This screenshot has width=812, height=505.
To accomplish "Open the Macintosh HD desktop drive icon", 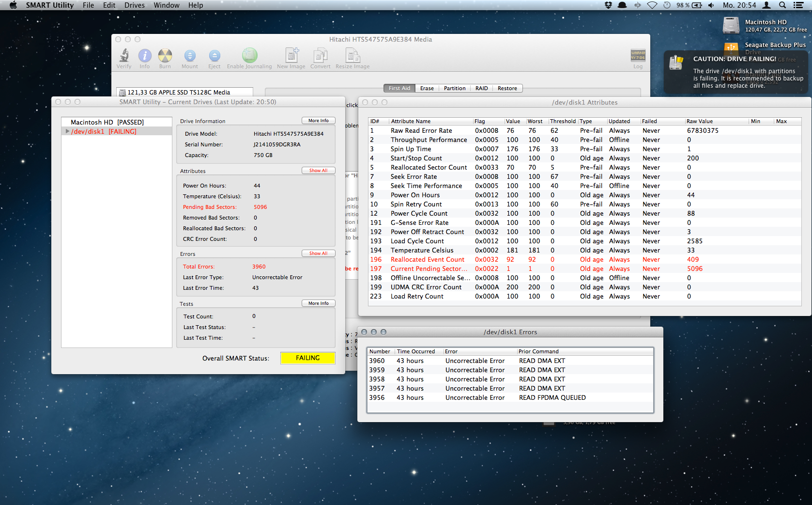I will [x=731, y=25].
